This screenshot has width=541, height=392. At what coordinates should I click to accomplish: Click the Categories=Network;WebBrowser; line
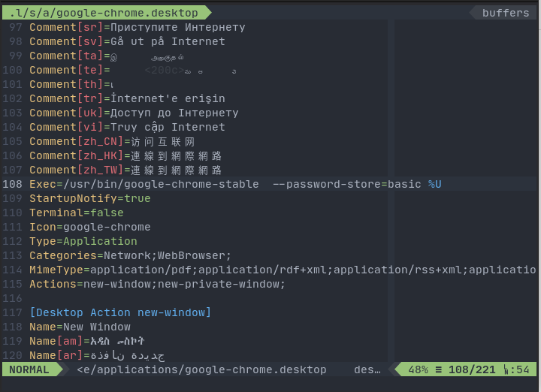(131, 255)
